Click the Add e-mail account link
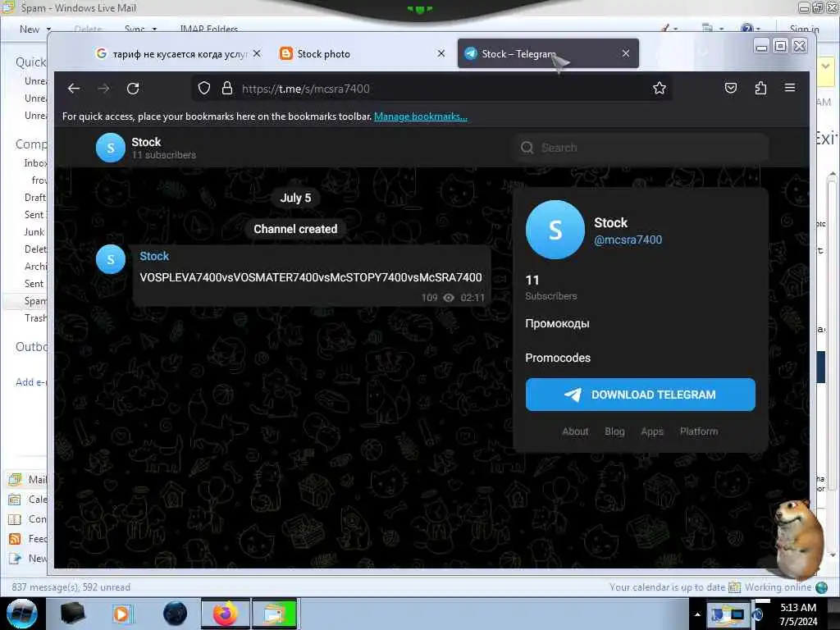Screen dimensions: 840x630 tap(31, 382)
